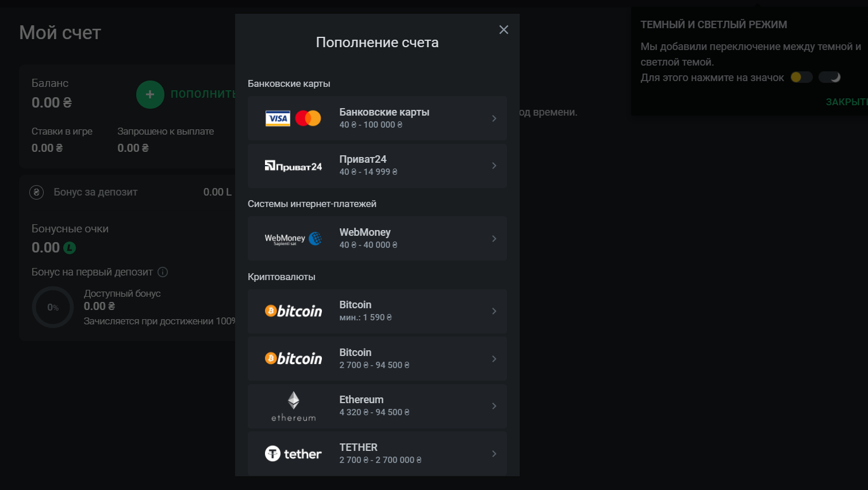
Task: Click the Privat24 logo
Action: pyautogui.click(x=293, y=166)
